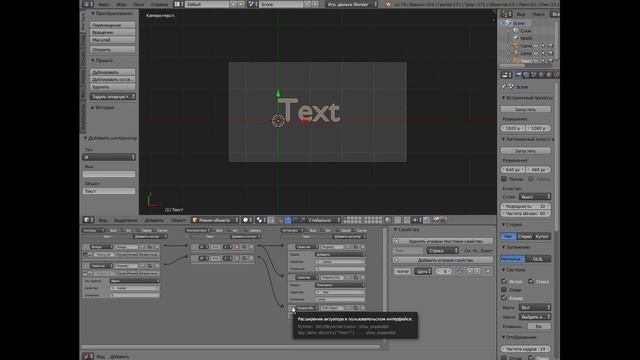Open outliner editor type icon

point(506,14)
